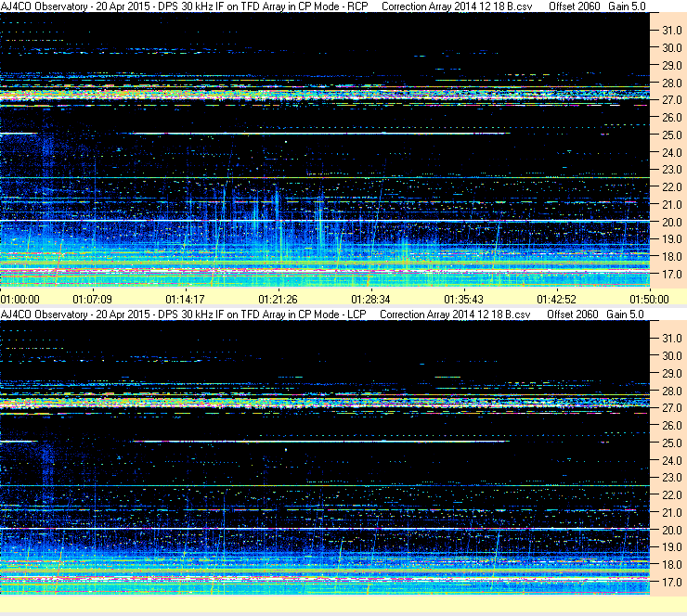Click the 23.0 frequency label on RCP plot
Image resolution: width=687 pixels, height=616 pixels.
[672, 170]
